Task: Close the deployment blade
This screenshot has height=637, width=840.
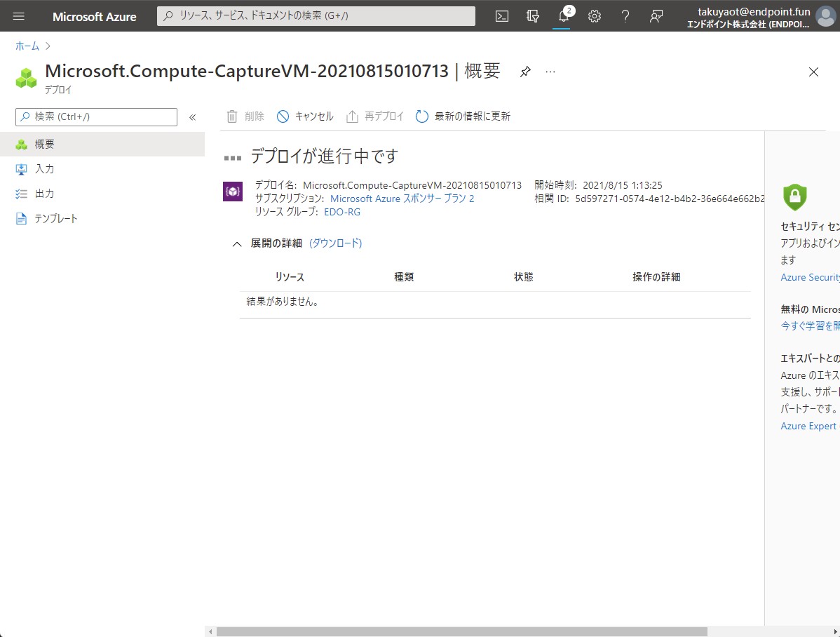Action: coord(813,72)
